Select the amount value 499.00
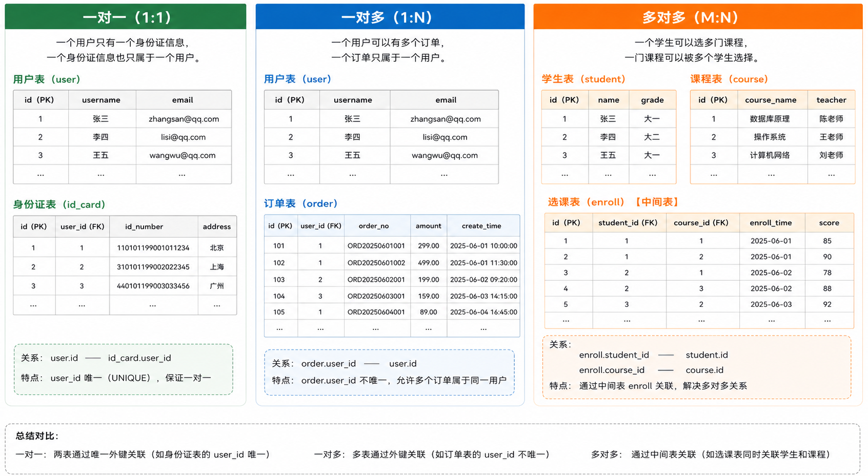Screen dimensions: 868x476 point(429,263)
